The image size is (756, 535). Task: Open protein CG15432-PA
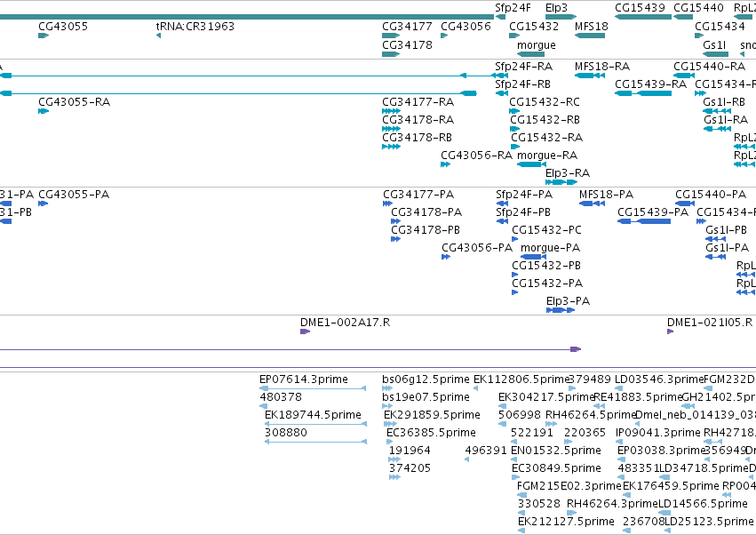(547, 284)
